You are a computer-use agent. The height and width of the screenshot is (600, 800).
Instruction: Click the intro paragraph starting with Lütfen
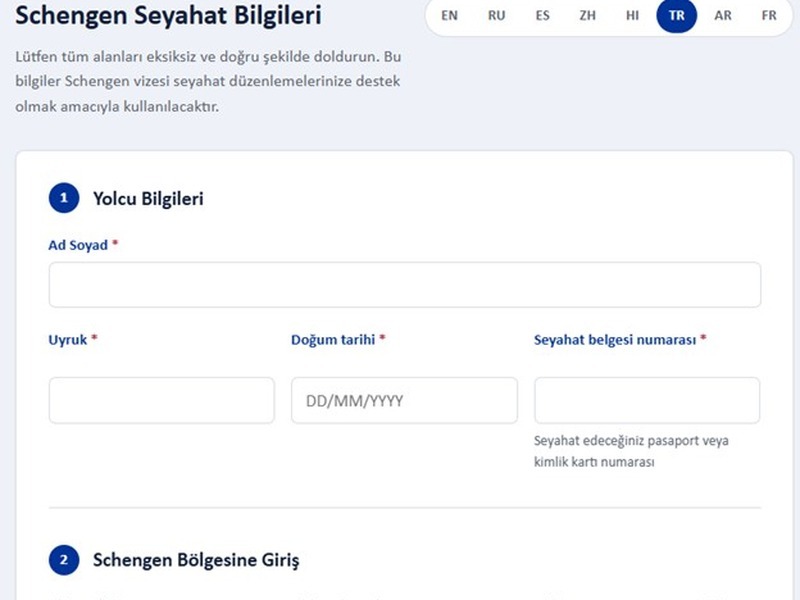coord(208,82)
